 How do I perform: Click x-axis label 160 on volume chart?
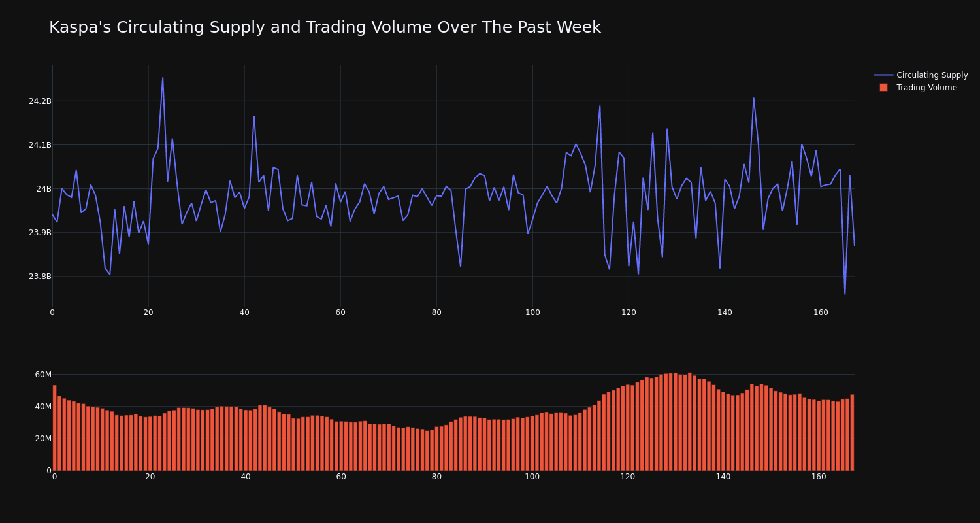pyautogui.click(x=819, y=477)
